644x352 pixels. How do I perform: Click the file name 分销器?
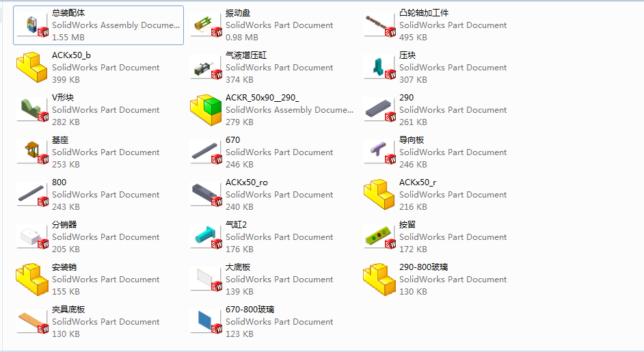pos(64,224)
